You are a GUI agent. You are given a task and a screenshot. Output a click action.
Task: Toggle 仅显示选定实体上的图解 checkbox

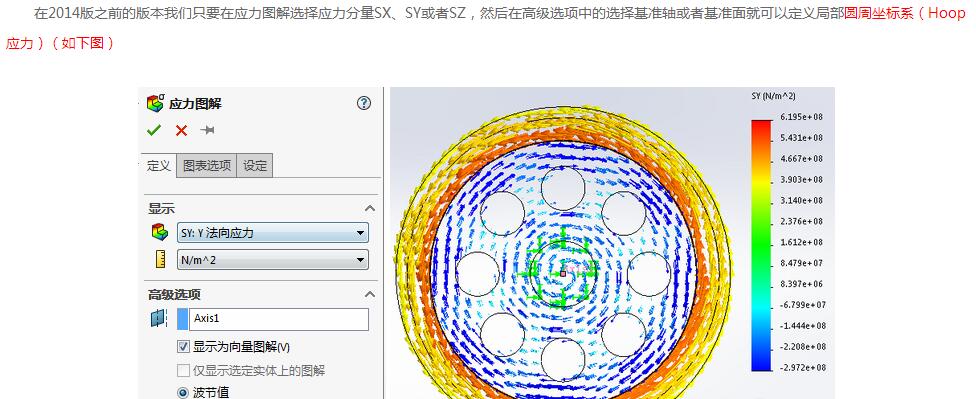183,370
